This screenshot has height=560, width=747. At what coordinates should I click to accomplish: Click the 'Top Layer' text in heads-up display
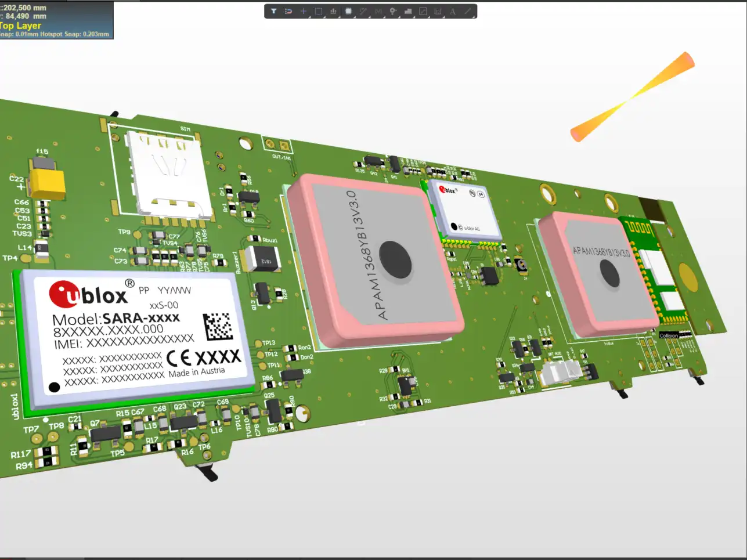click(x=21, y=26)
